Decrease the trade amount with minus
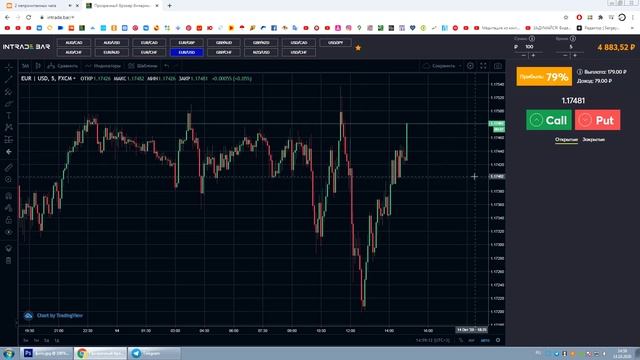 click(x=524, y=56)
